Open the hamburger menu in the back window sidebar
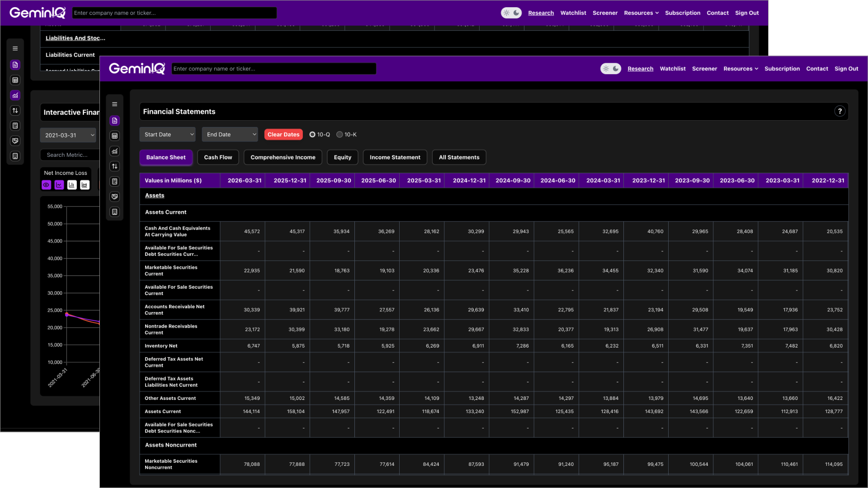868x488 pixels. (x=15, y=48)
